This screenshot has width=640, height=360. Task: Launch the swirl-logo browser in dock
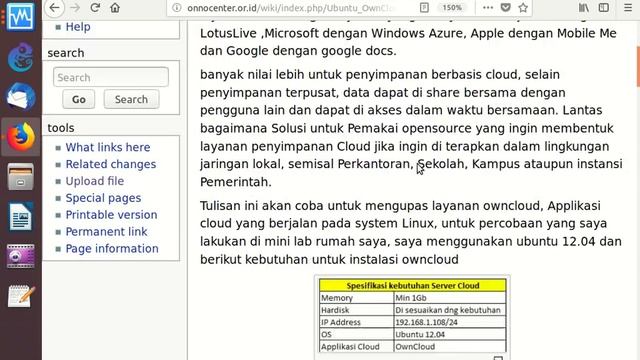pyautogui.click(x=20, y=57)
